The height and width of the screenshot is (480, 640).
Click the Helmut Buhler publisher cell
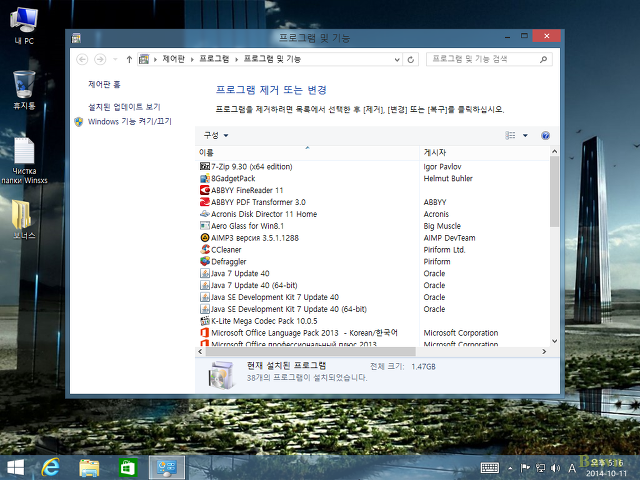[448, 178]
